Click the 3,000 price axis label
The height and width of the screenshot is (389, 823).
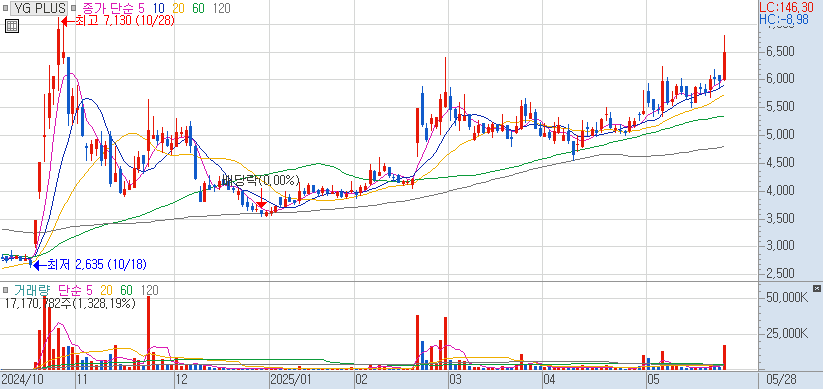click(x=780, y=246)
